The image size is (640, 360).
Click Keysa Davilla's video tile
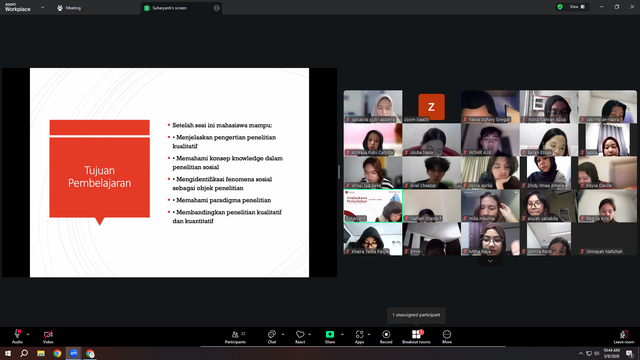click(607, 173)
